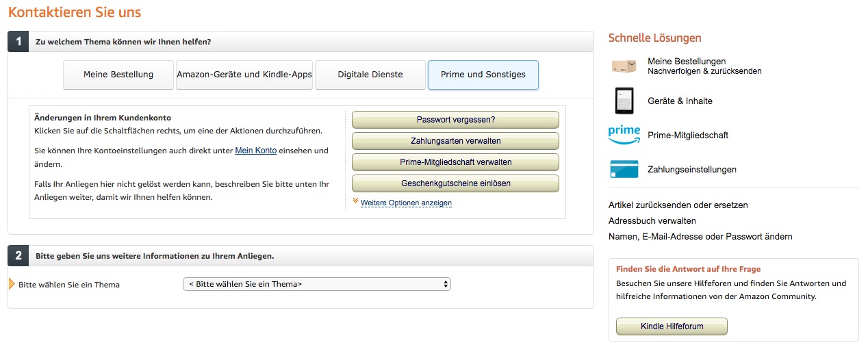This screenshot has width=868, height=347.
Task: Open 'Artikel zurücksenden oder ersetzen' link
Action: (x=678, y=205)
